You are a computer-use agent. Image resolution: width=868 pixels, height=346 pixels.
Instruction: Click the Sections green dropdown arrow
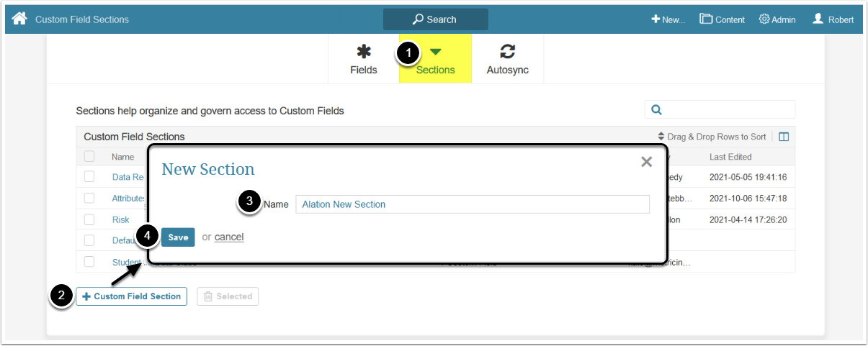pyautogui.click(x=435, y=52)
